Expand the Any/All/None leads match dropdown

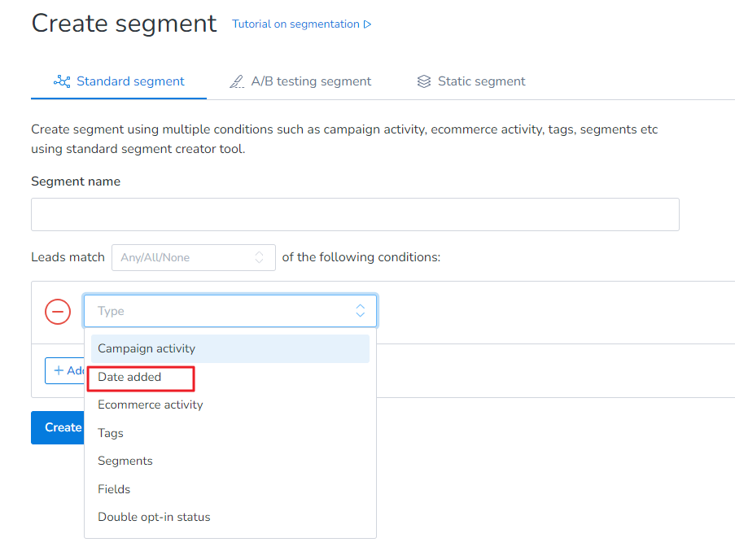(193, 257)
